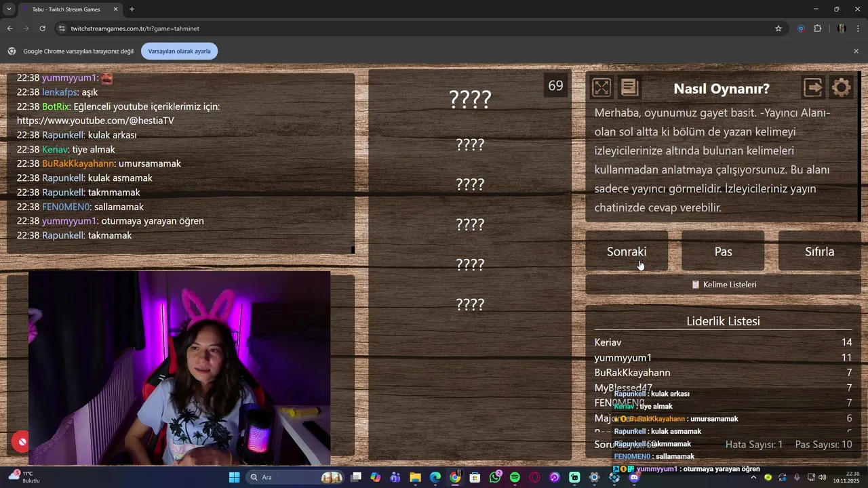
Task: Click the streamer webcam video
Action: click(x=179, y=368)
